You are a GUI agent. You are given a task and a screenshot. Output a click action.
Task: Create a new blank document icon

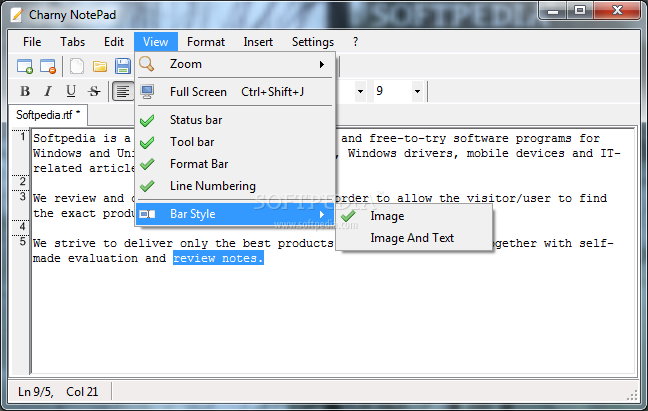coord(76,66)
